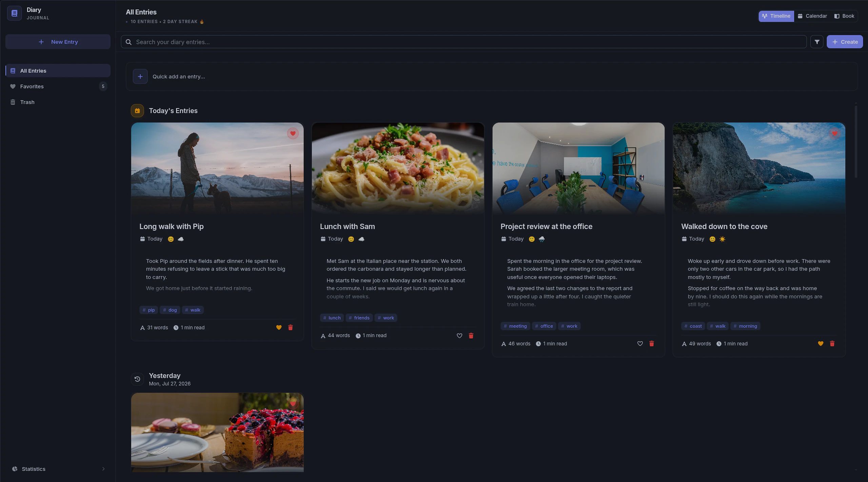Open the filter icon beside search

tap(817, 42)
